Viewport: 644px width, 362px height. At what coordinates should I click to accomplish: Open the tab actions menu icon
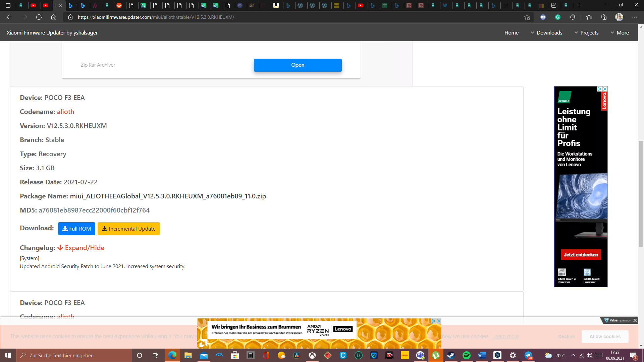pos(8,5)
